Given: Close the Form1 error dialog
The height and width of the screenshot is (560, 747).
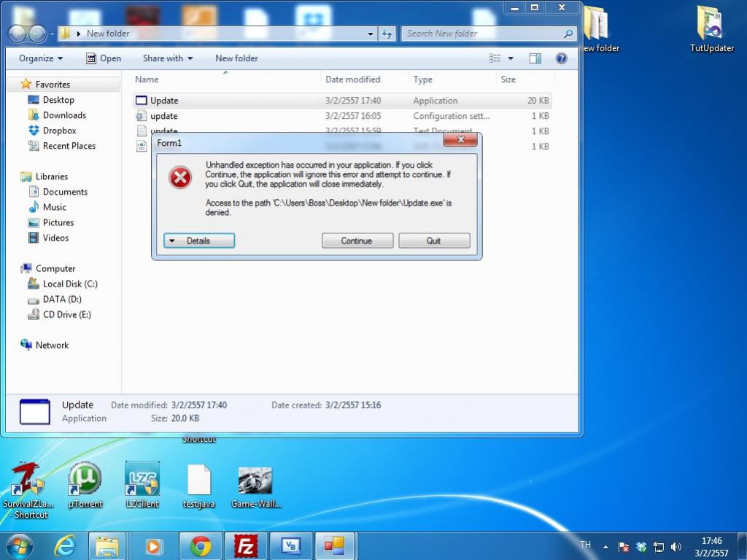Looking at the screenshot, I should pyautogui.click(x=460, y=139).
